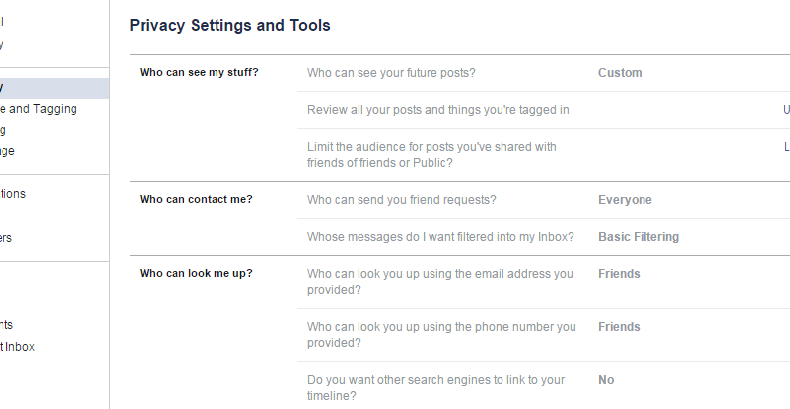Open the 'Who can send you friend requests?' setting
790x409 pixels.
(x=401, y=200)
